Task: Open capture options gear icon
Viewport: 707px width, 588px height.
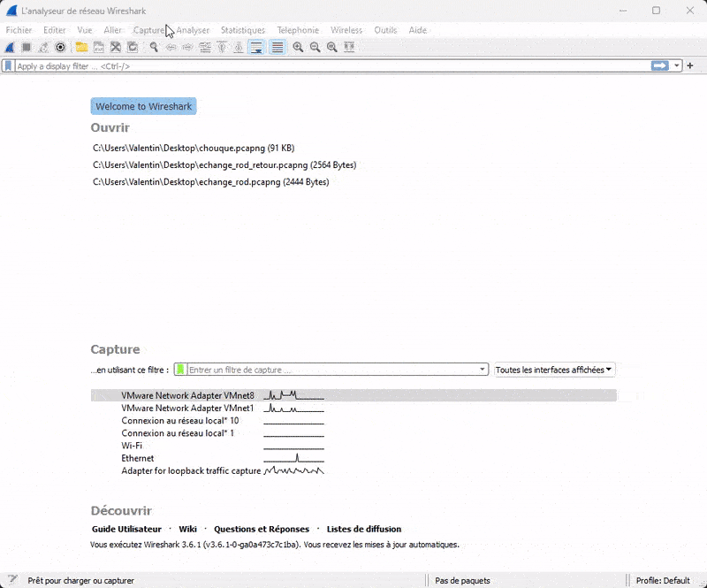Action: [61, 47]
